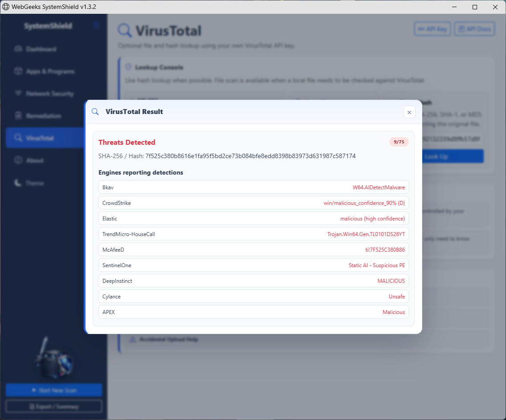
Task: Click the Network Security wifi icon
Action: tap(18, 93)
